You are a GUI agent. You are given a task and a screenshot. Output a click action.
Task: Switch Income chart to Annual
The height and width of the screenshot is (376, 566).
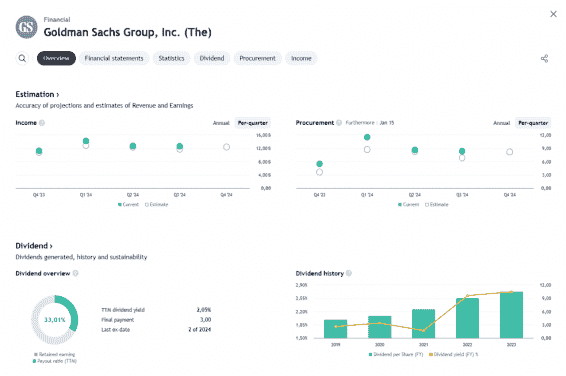[221, 123]
